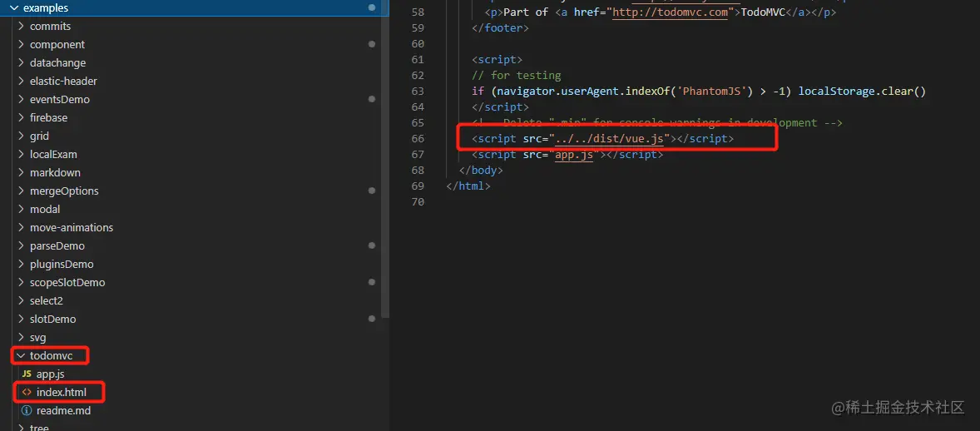Click the closing </script> tag on line 64

point(501,107)
